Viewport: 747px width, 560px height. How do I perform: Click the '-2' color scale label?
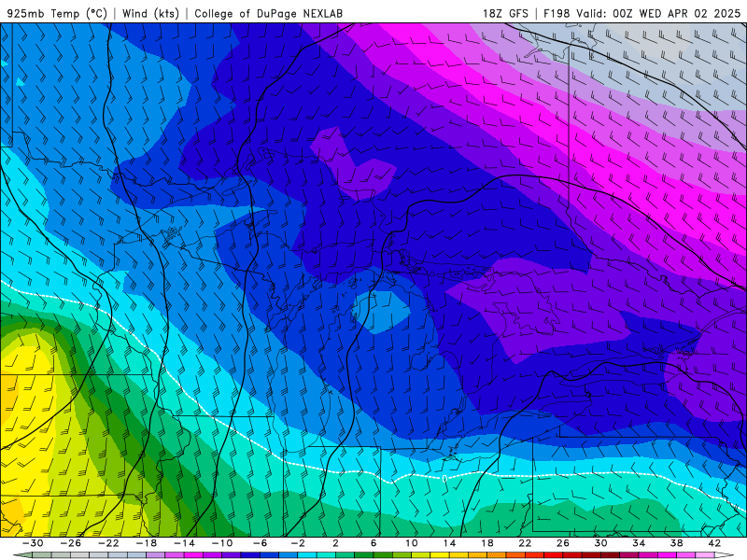point(298,543)
